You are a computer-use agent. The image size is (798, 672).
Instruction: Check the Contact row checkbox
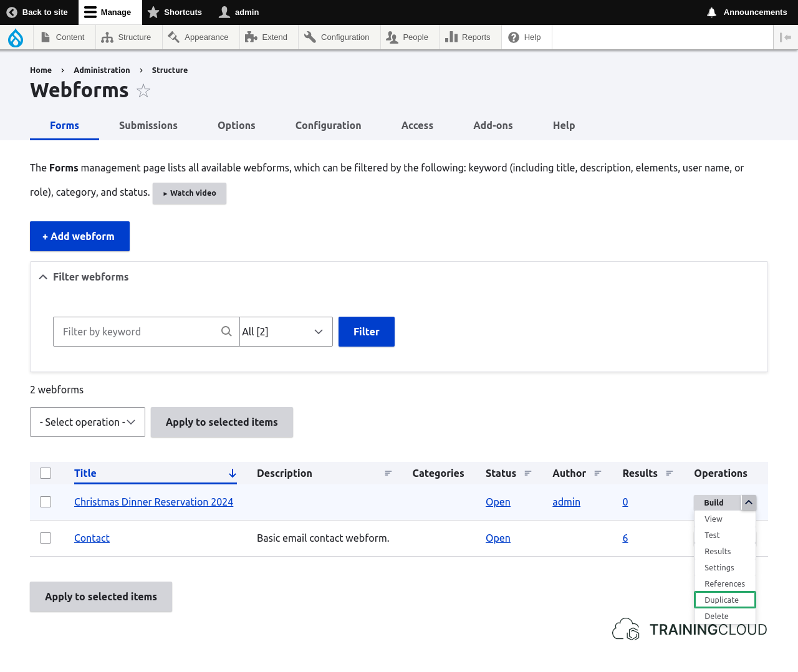pyautogui.click(x=46, y=538)
